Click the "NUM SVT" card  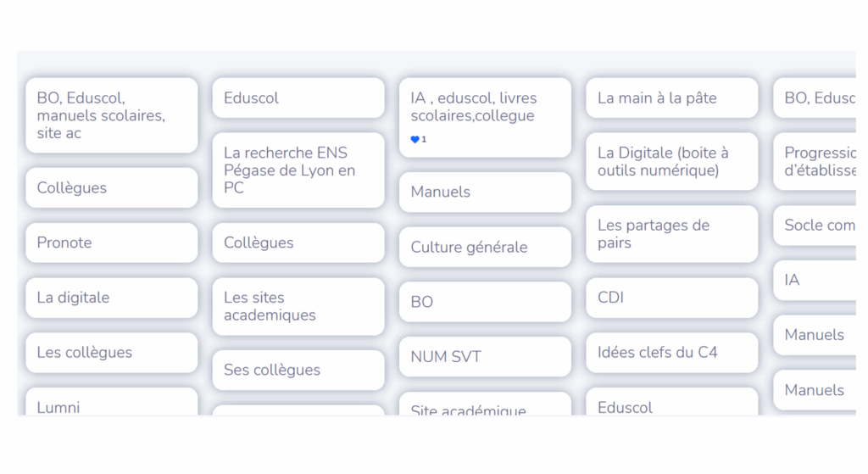[x=485, y=357]
